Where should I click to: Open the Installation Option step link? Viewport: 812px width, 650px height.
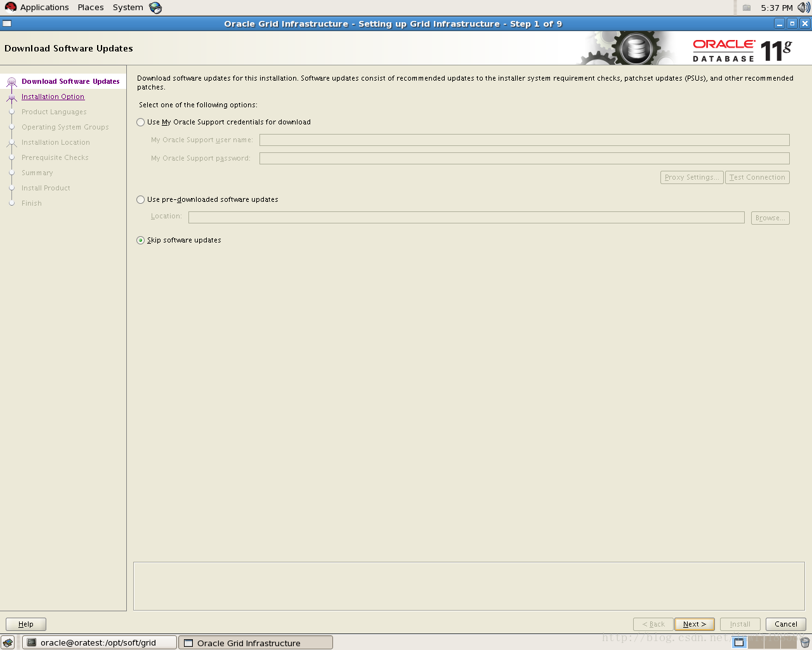53,97
